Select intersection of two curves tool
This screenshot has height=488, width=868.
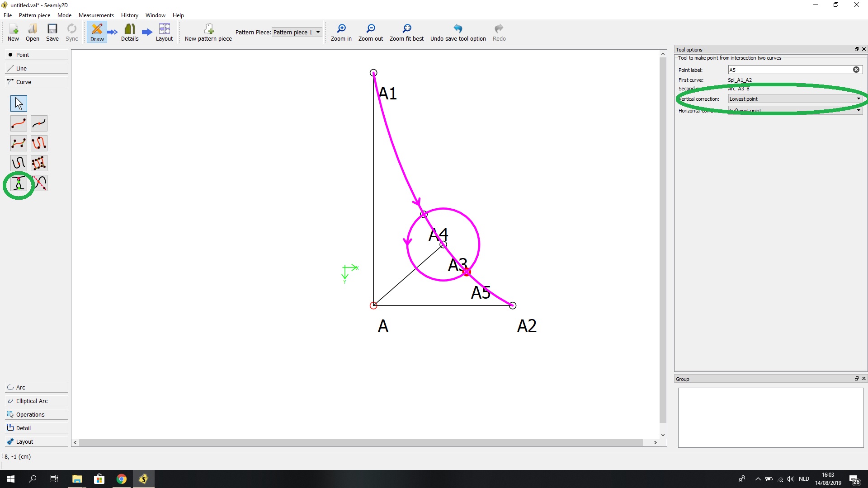(x=19, y=183)
